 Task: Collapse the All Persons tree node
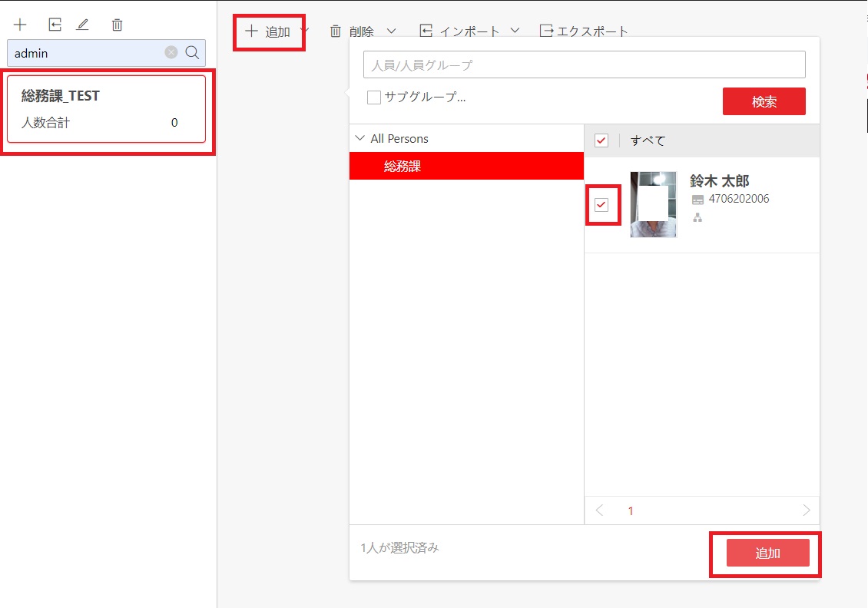(x=359, y=138)
